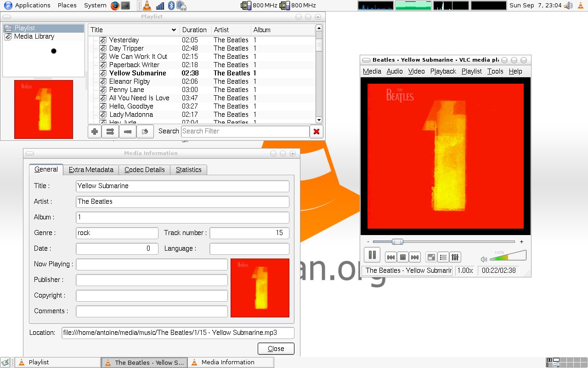Skip to next track

414,258
